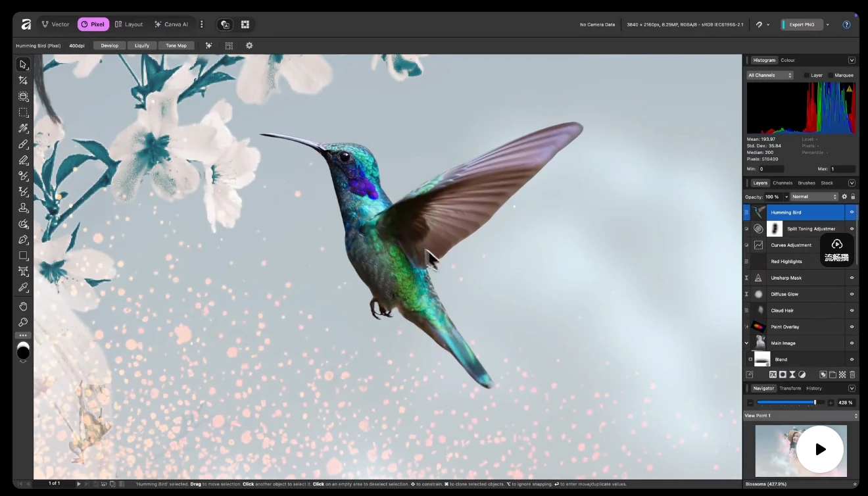Click the Tone Map button
This screenshot has height=496, width=868.
click(176, 45)
